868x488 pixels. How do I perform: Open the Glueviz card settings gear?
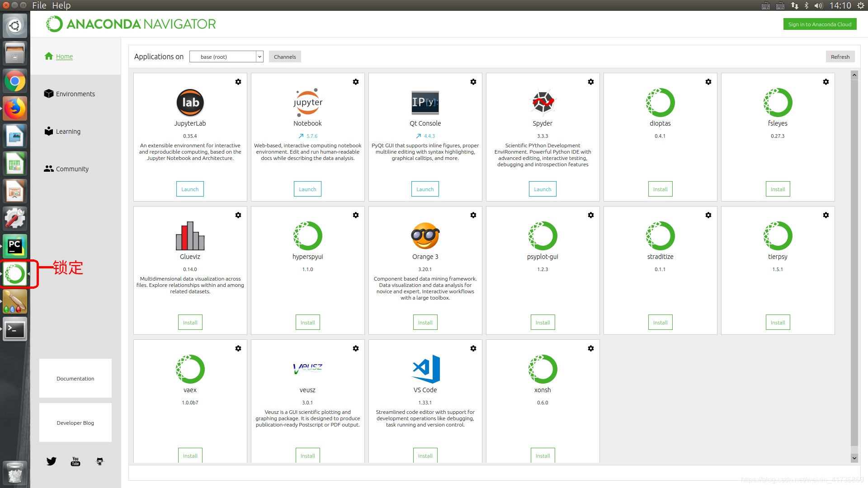(238, 215)
